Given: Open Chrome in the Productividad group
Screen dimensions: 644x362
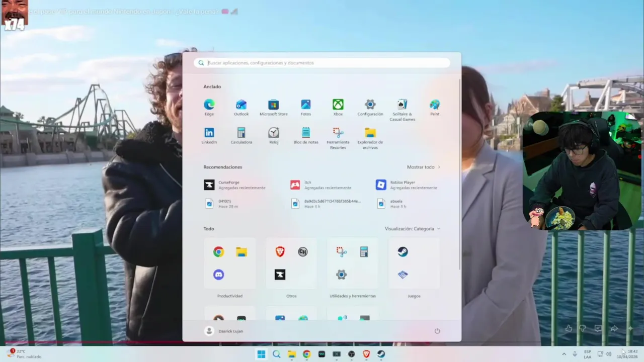Looking at the screenshot, I should point(218,252).
